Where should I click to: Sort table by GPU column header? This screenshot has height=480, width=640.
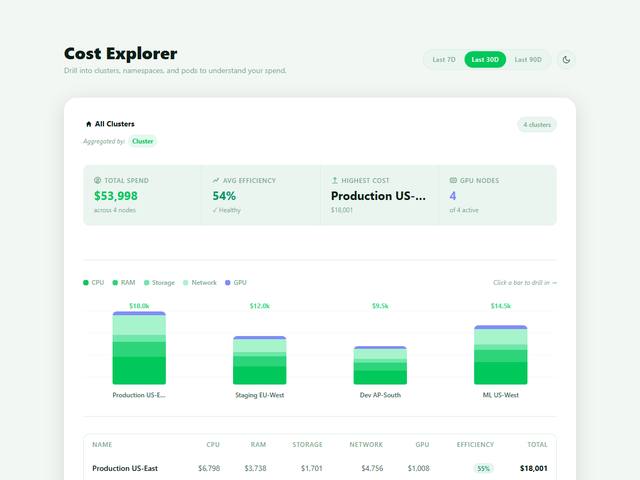coord(422,444)
